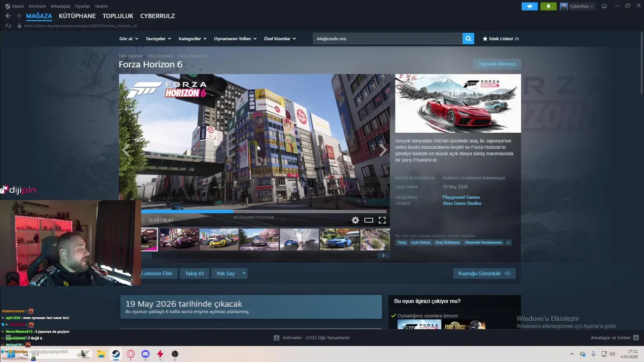Go forward with the navigation arrow
The image size is (644, 362).
point(19,16)
